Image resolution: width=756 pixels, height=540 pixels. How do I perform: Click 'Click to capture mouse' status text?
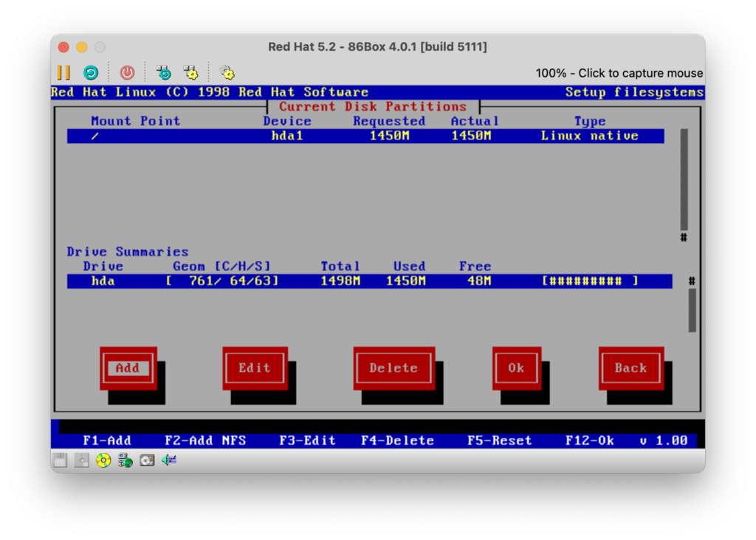[640, 73]
